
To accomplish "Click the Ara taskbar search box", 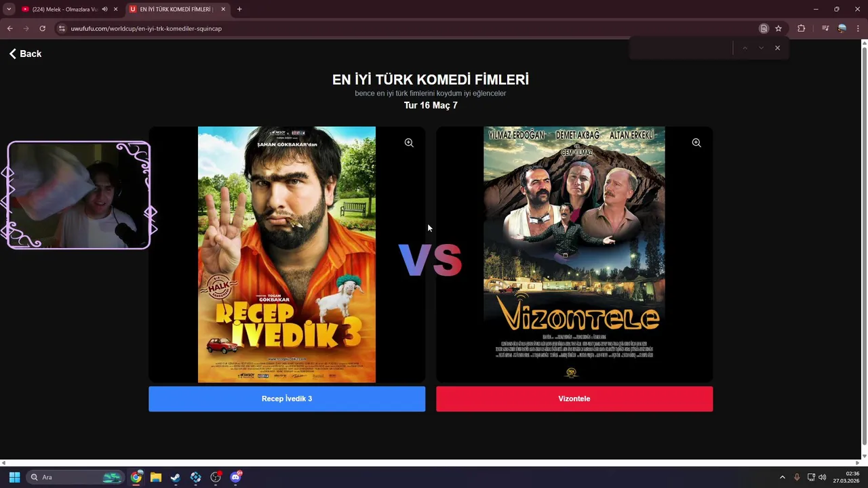I will (75, 477).
